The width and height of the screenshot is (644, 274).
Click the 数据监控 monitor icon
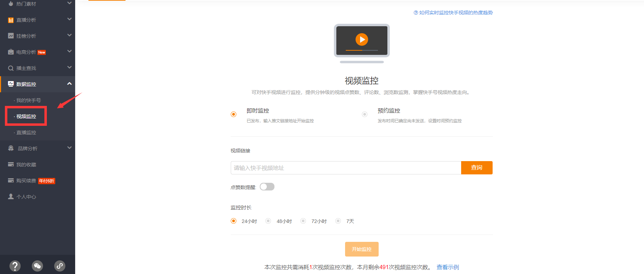pyautogui.click(x=11, y=84)
